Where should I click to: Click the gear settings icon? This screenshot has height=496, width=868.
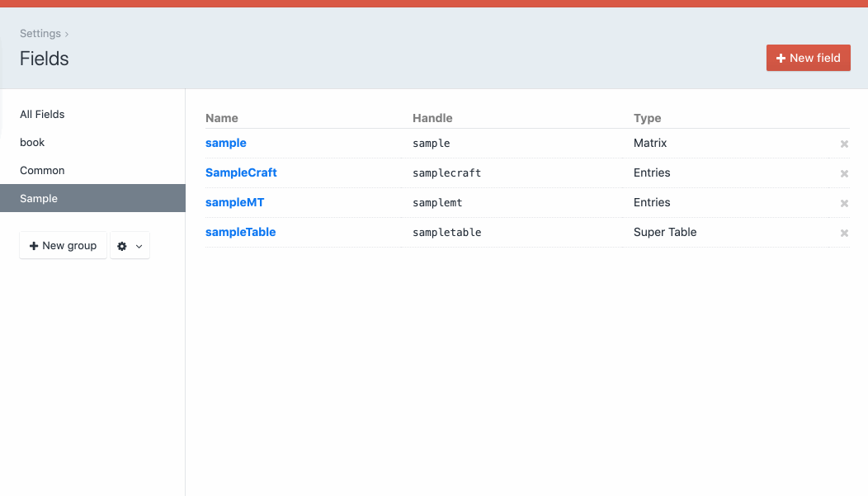(121, 245)
